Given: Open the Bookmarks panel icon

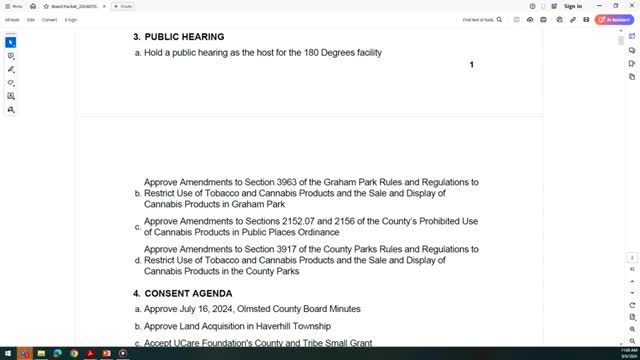Looking at the screenshot, I should coord(632,64).
